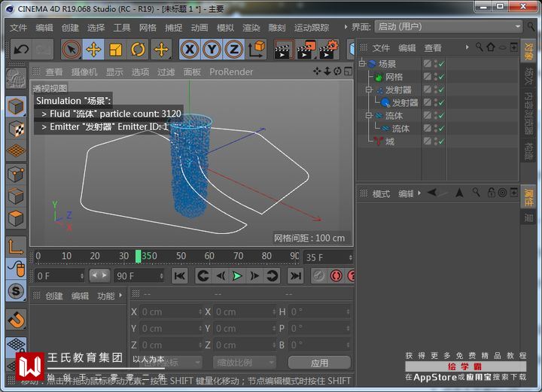Collapse the 场景 tree node
Image resolution: width=542 pixels, height=392 pixels.
click(x=362, y=63)
